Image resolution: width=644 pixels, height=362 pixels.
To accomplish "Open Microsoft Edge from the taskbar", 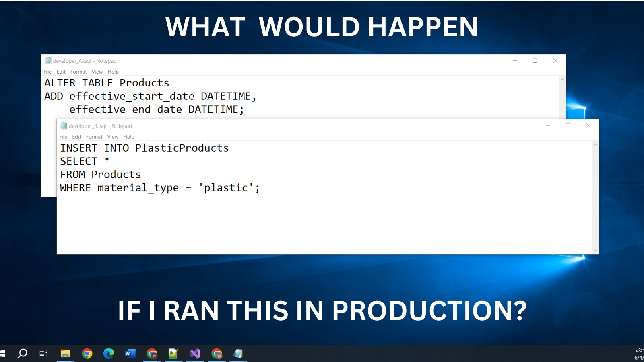I will tap(109, 354).
